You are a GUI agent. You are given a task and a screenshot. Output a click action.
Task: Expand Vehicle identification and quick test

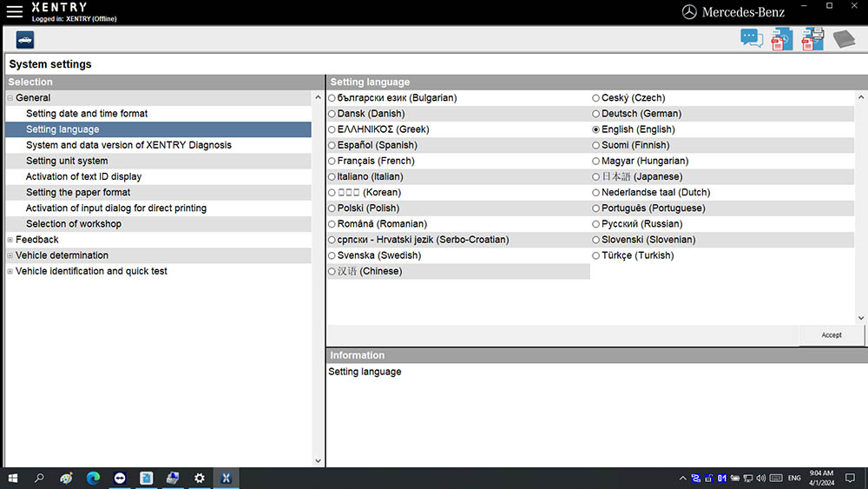click(10, 271)
